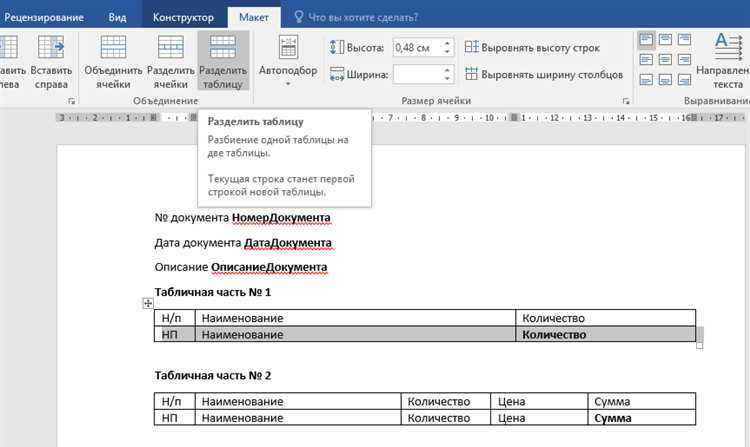
Task: Click Split Table (Разделить таблицу) button
Action: point(223,58)
